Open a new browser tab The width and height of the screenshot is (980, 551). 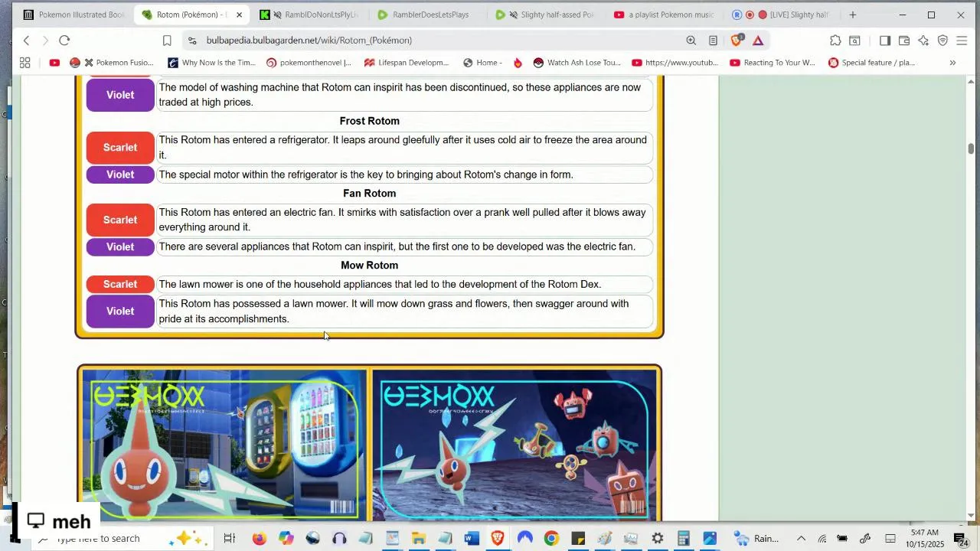click(x=852, y=15)
